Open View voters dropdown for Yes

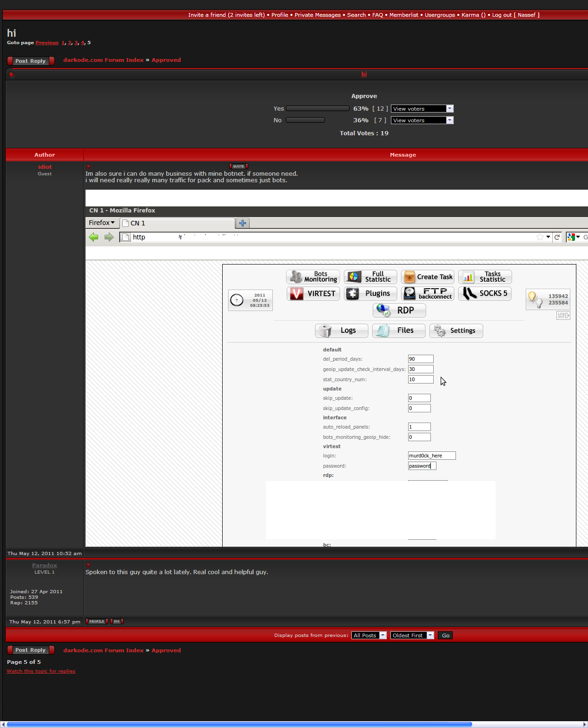tap(422, 109)
